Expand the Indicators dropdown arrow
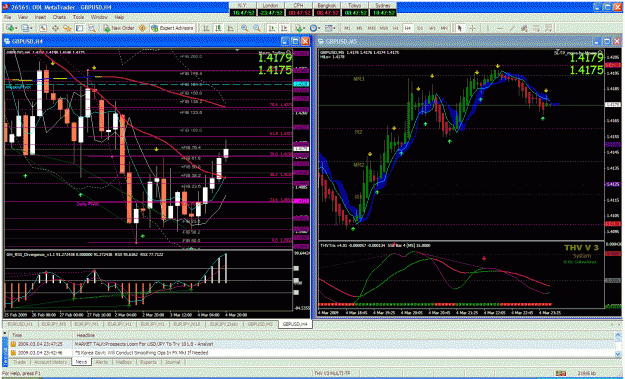Image resolution: width=625 pixels, height=379 pixels. [304, 28]
